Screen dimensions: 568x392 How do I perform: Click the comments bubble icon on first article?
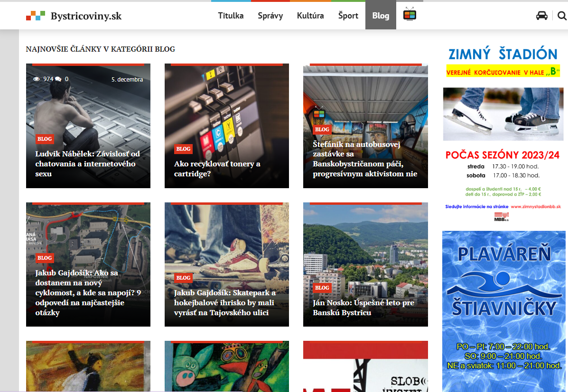click(x=58, y=79)
